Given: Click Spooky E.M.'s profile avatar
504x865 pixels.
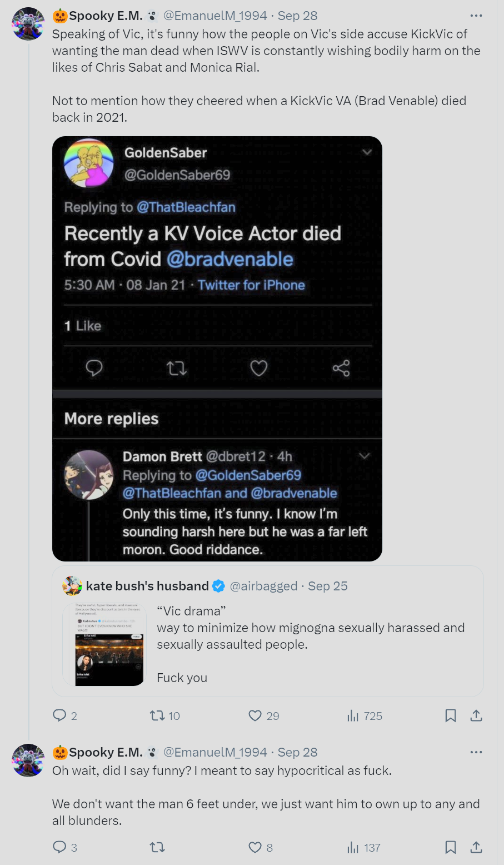Looking at the screenshot, I should (x=28, y=23).
